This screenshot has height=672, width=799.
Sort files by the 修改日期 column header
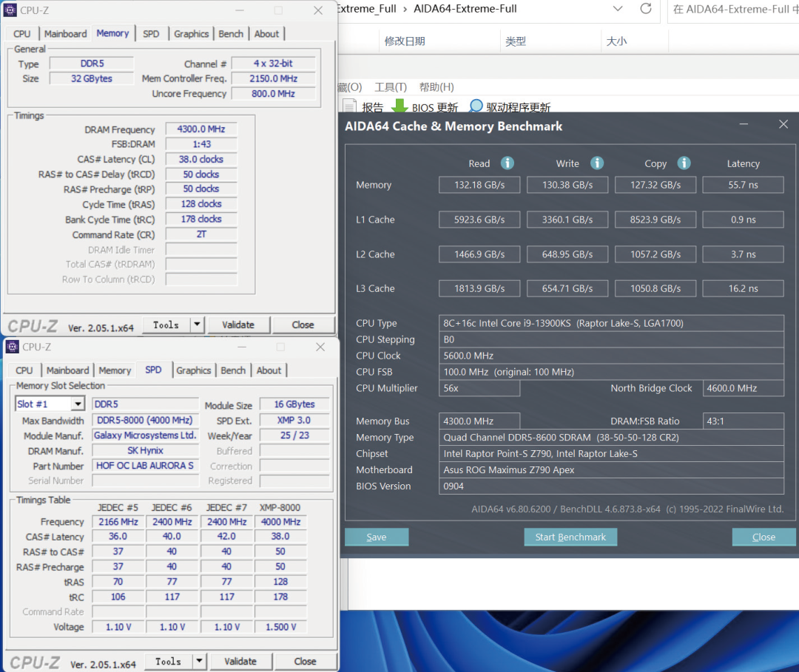(x=404, y=41)
